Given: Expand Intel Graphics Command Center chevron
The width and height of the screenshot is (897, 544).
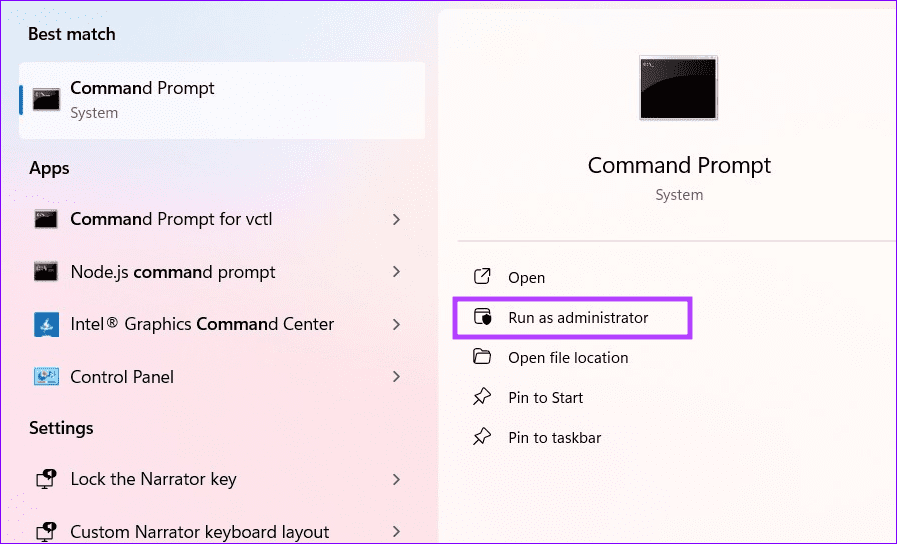Looking at the screenshot, I should 397,324.
